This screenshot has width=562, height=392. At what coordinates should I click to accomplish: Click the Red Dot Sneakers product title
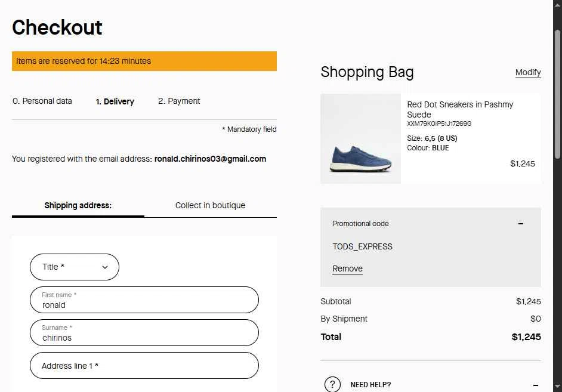click(460, 109)
